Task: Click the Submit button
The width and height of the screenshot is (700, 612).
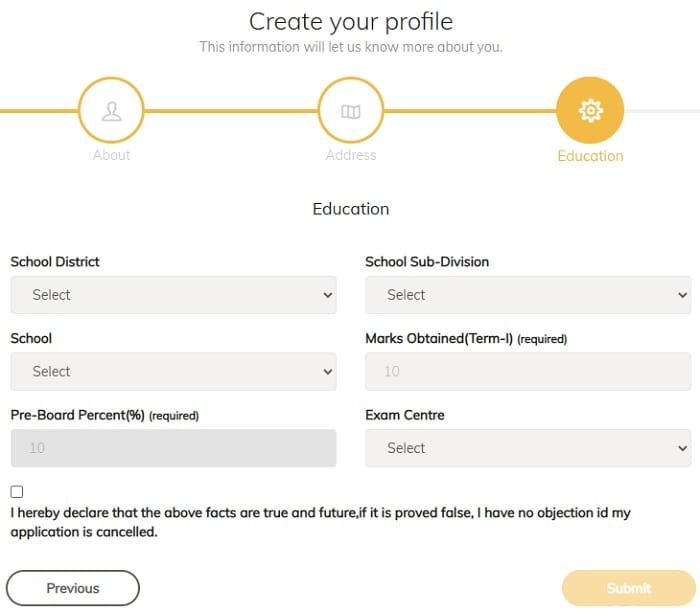Action: click(629, 588)
